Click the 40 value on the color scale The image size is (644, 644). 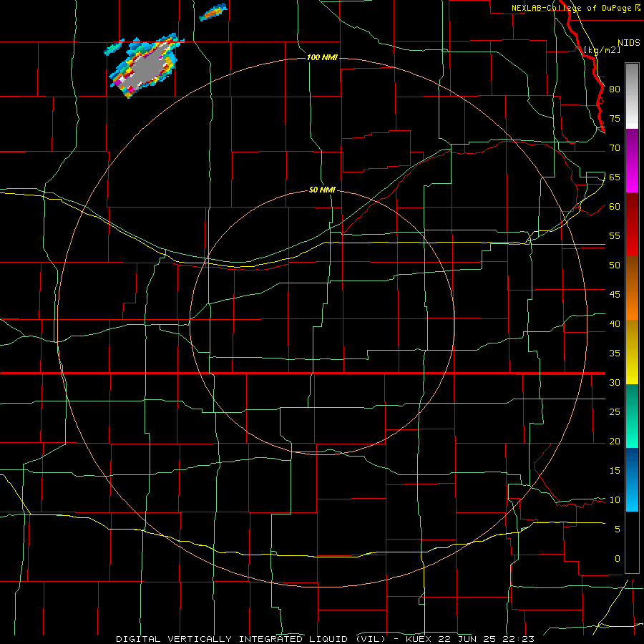pyautogui.click(x=615, y=323)
